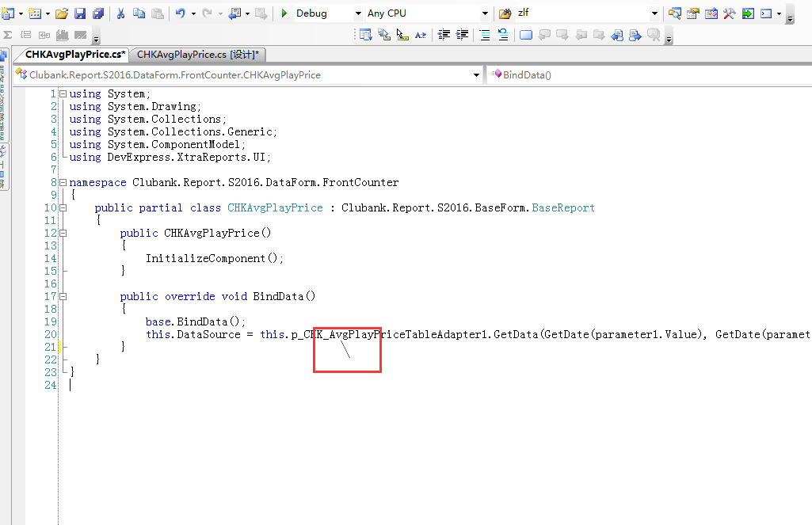Click the Save All icon

(x=98, y=13)
